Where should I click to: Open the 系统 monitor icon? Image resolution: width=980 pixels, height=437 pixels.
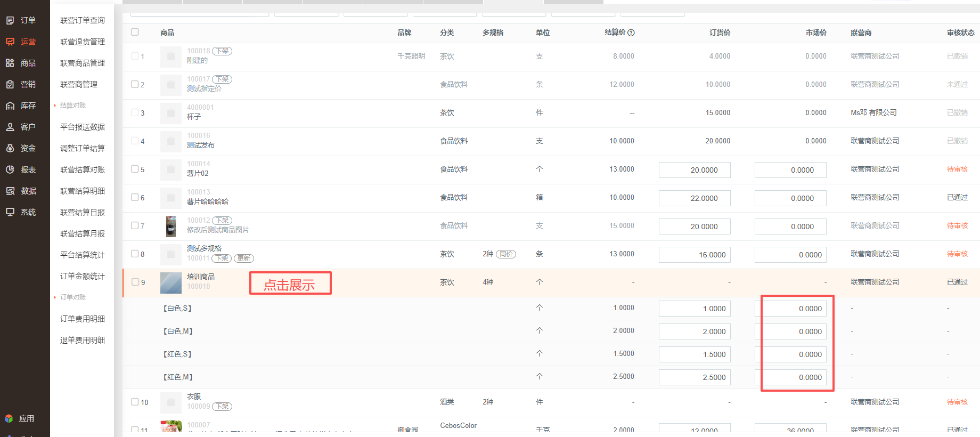(10, 212)
